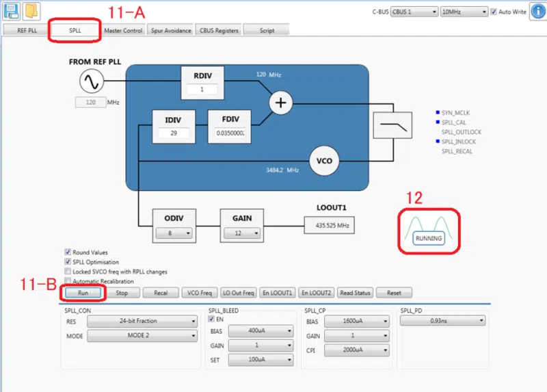This screenshot has width=547, height=392.
Task: Switch to the Master Control tab
Action: click(123, 31)
